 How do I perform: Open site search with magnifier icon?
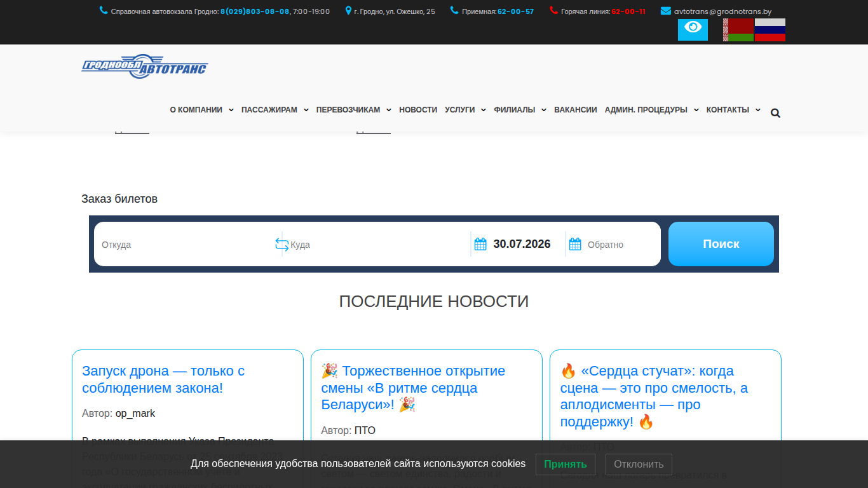point(775,113)
